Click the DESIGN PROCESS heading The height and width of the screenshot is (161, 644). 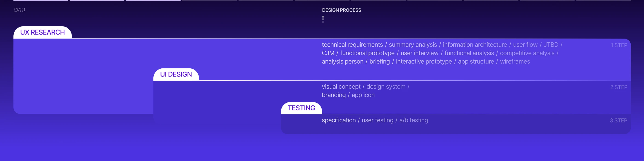tap(342, 10)
